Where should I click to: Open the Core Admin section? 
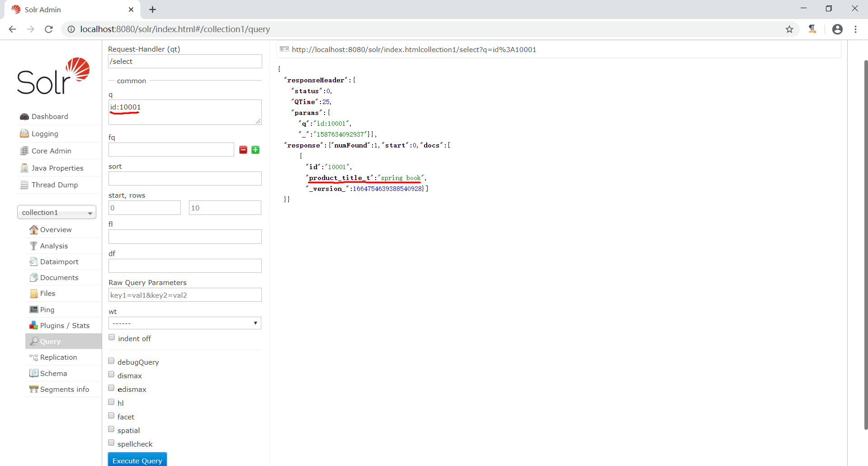click(x=51, y=151)
